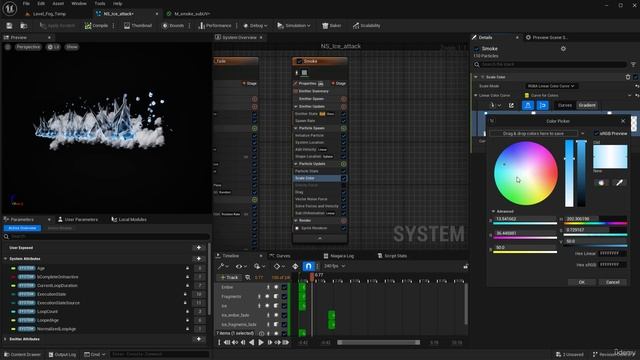Add a System Attributes parameter with plus
Screen dimensions: 640x360
pos(199,259)
